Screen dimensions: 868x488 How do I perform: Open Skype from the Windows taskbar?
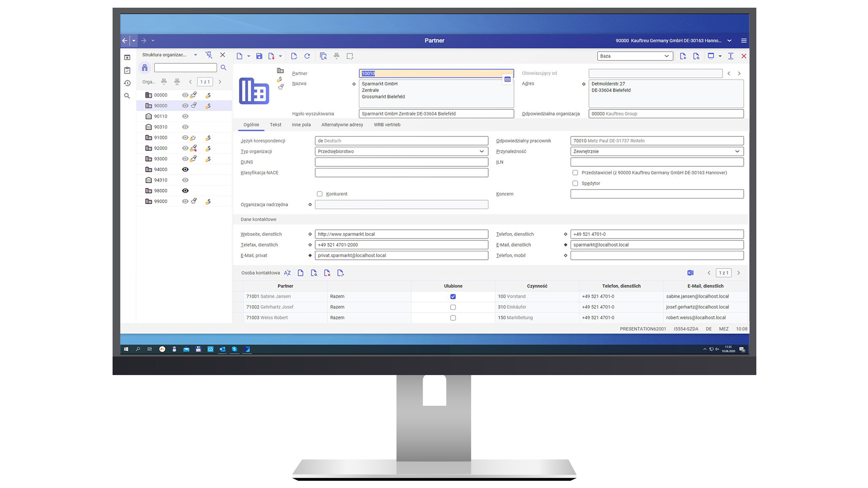click(234, 349)
